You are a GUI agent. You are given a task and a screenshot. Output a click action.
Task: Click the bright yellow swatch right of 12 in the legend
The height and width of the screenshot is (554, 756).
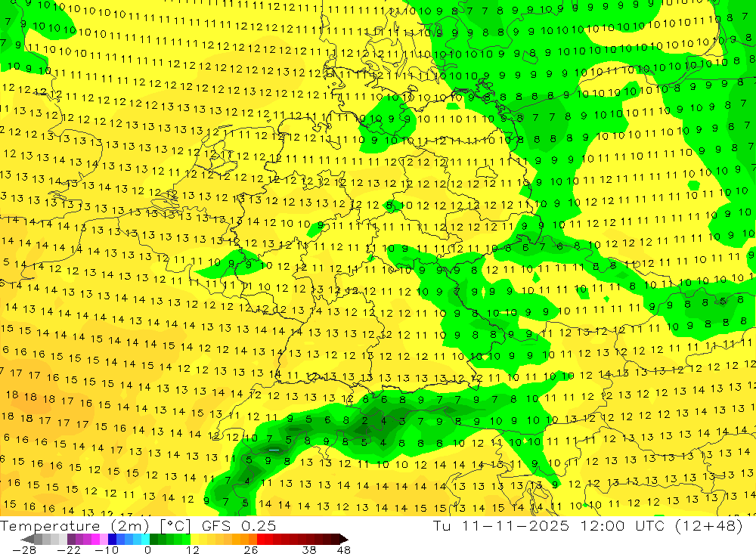tap(195, 539)
